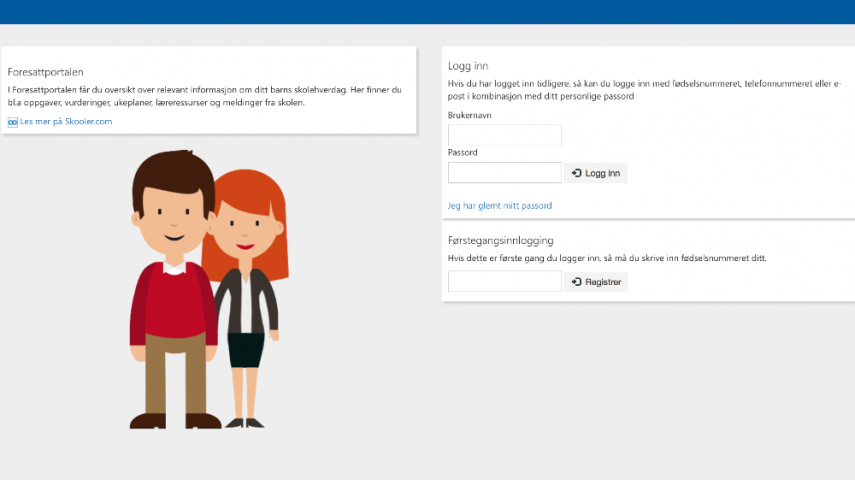This screenshot has width=855, height=480.
Task: Click the Passord password input field
Action: 504,172
